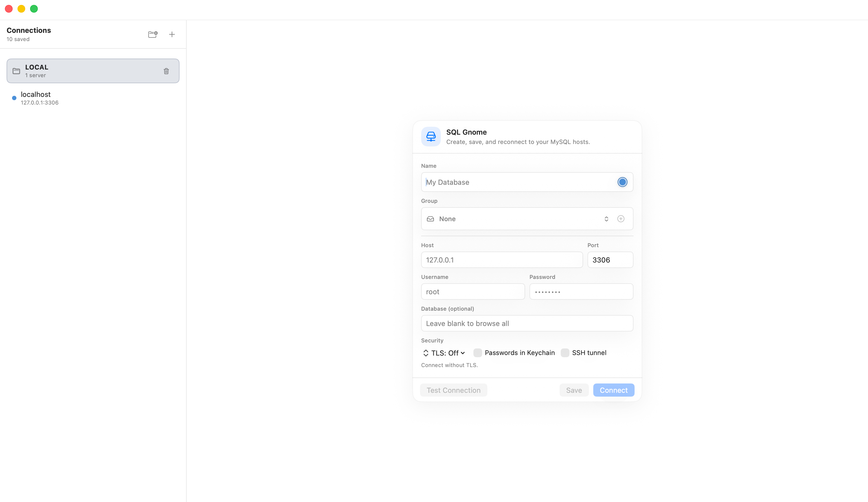The width and height of the screenshot is (868, 502).
Task: Delete the LOCAL group with trash icon
Action: point(166,71)
